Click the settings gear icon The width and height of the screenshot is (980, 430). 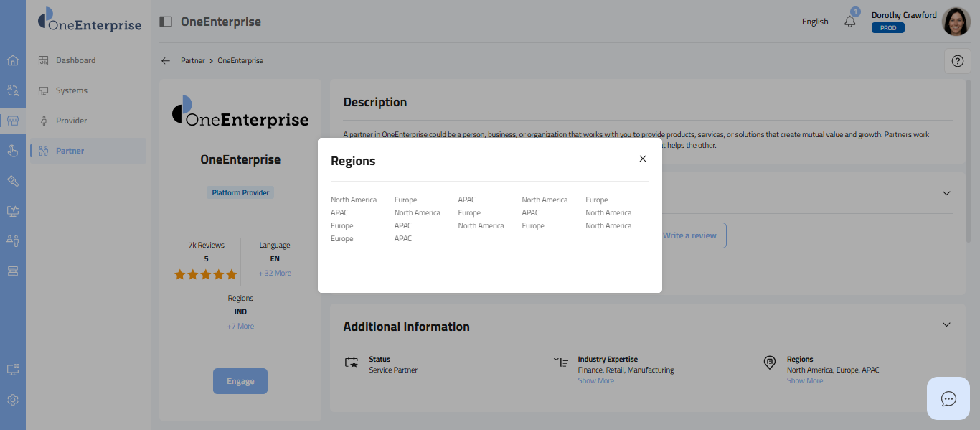point(12,400)
